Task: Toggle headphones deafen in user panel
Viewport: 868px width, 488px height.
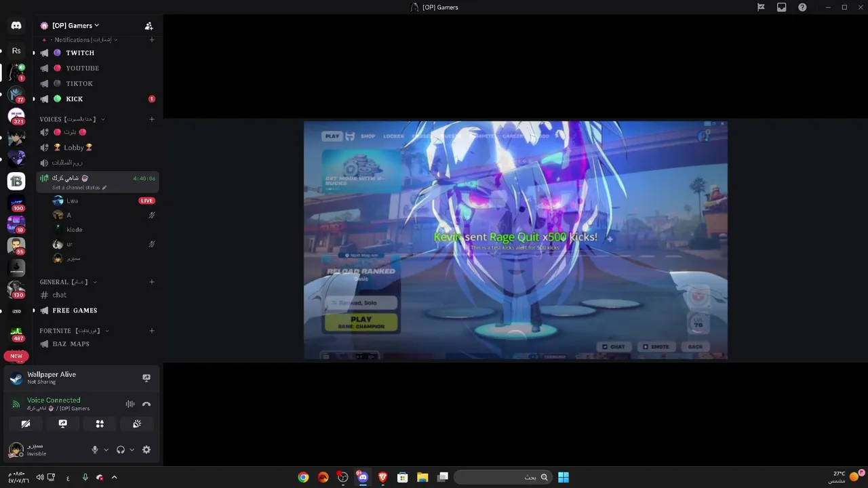Action: 121,449
